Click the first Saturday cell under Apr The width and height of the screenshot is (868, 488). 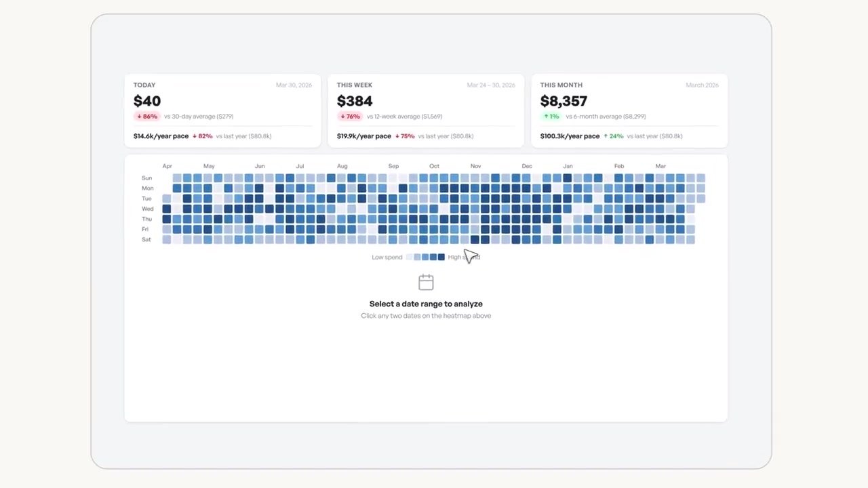(x=167, y=239)
